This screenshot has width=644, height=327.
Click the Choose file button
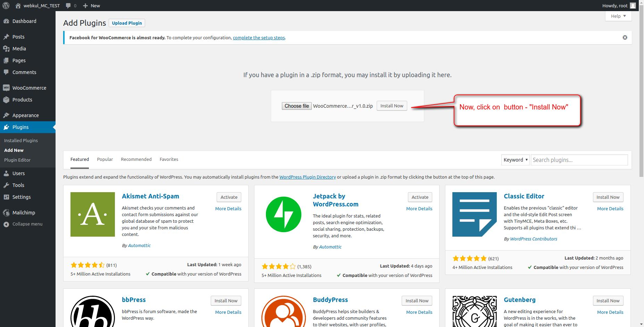[x=296, y=106]
